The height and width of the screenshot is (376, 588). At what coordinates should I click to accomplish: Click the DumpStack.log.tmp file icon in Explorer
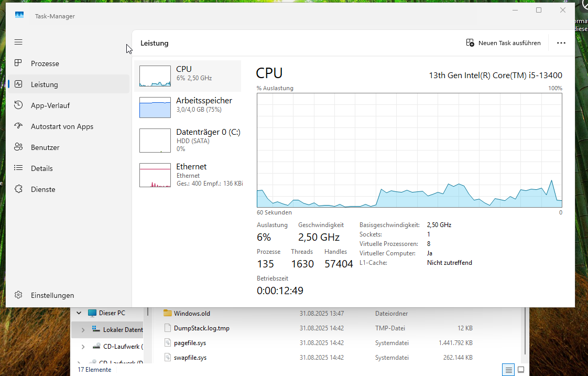[x=168, y=328]
